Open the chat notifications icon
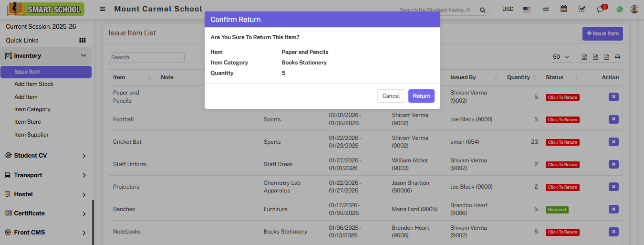Screen dimensions: 644x245 point(601,10)
